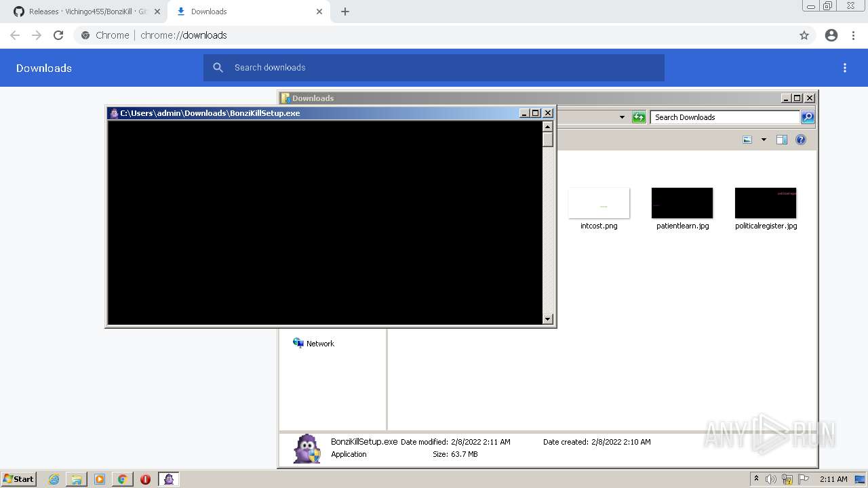Open the Chrome profile avatar
This screenshot has width=868, height=488.
coord(831,35)
